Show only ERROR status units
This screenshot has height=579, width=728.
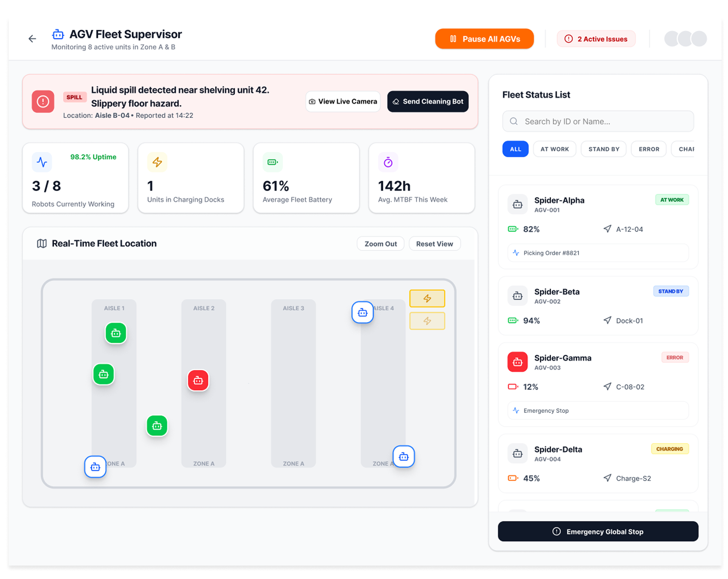click(x=648, y=149)
